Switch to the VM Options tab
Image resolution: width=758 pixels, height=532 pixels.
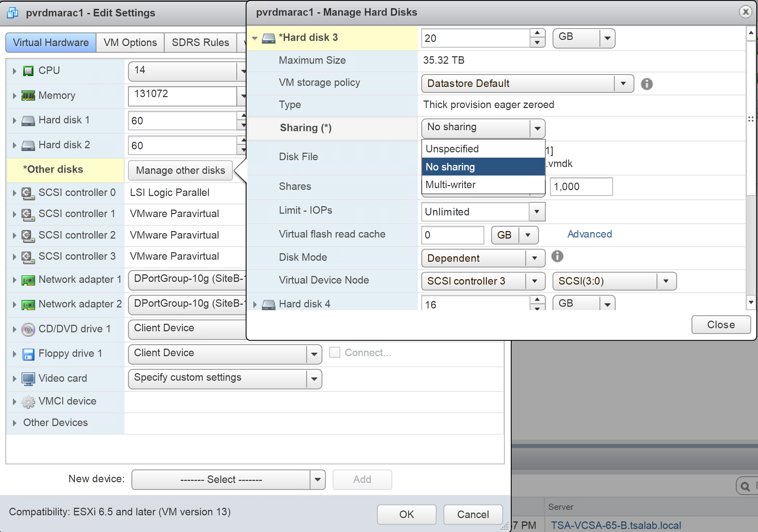click(130, 43)
